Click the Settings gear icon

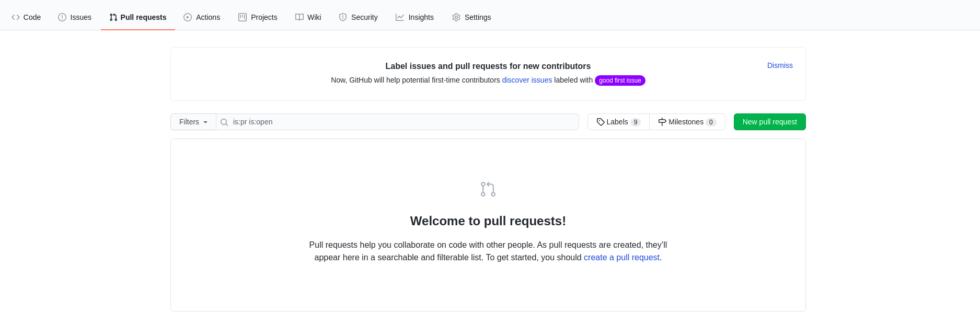point(456,17)
